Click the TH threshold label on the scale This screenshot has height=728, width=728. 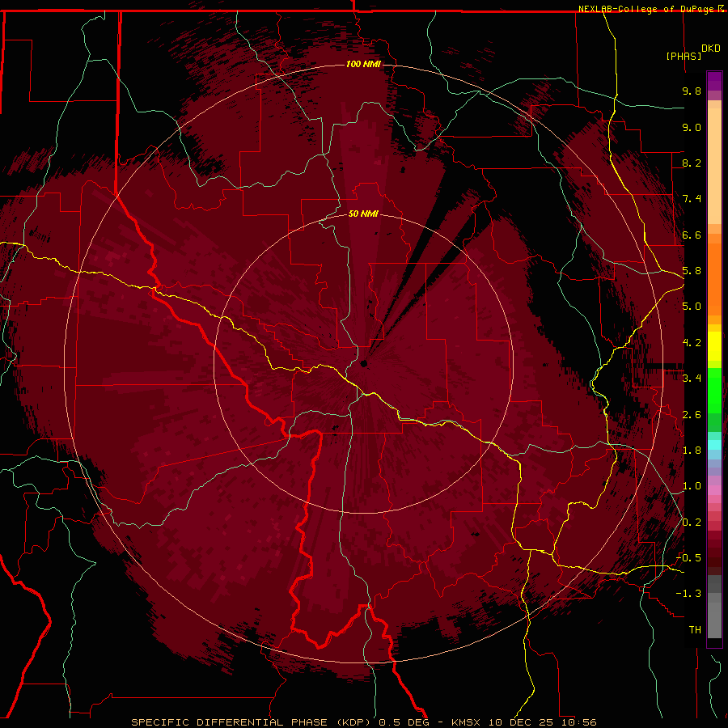(695, 630)
